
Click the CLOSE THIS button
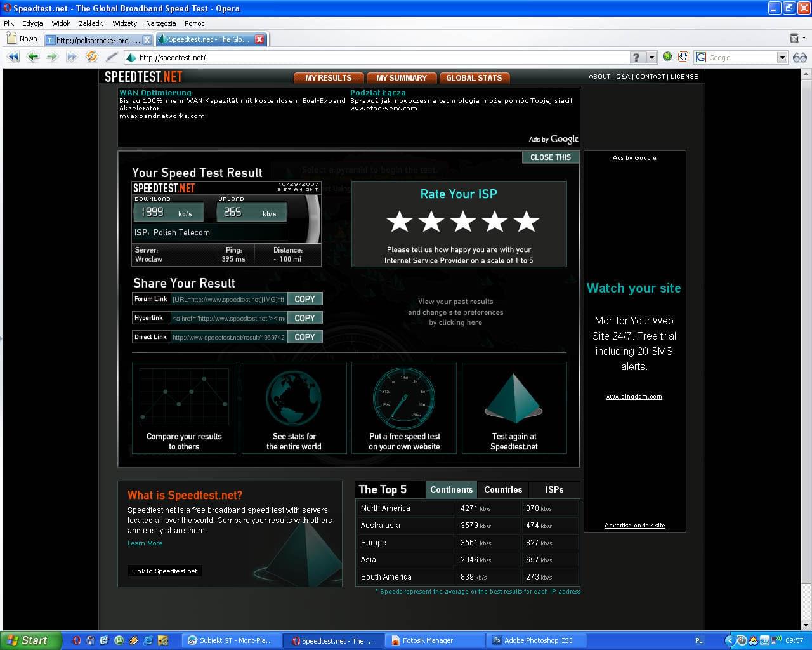(551, 157)
